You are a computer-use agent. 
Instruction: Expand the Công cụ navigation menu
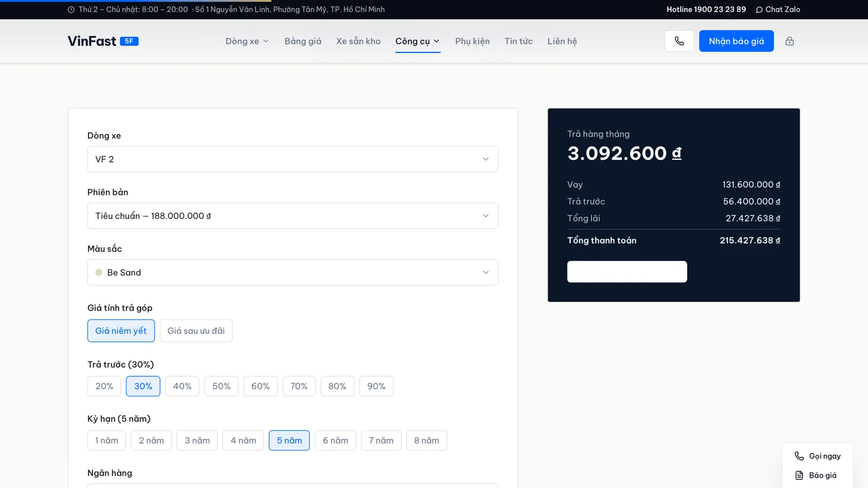tap(418, 41)
